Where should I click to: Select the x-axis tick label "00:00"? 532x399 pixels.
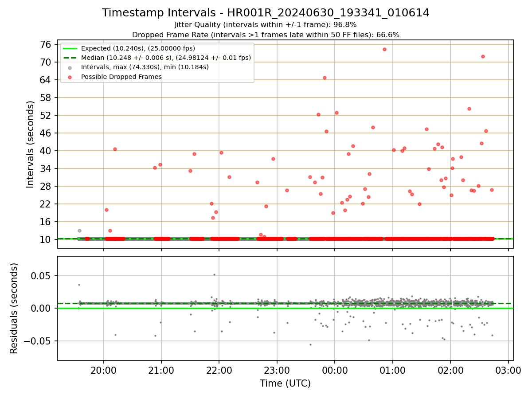tap(335, 371)
